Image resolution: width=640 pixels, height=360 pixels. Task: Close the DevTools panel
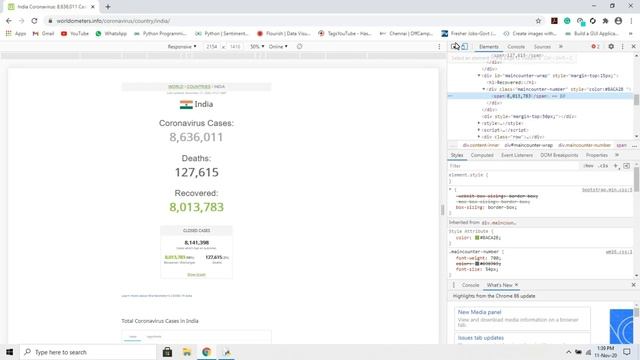[x=633, y=47]
